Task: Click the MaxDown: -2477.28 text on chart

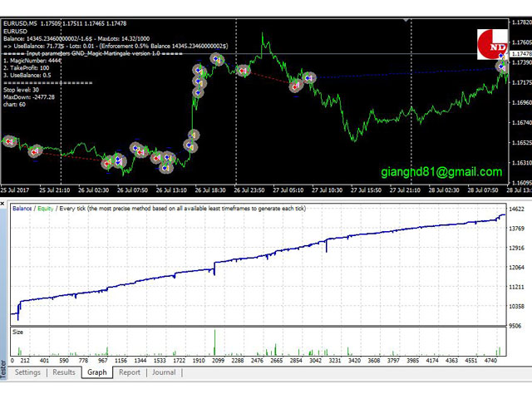Action: [x=29, y=97]
